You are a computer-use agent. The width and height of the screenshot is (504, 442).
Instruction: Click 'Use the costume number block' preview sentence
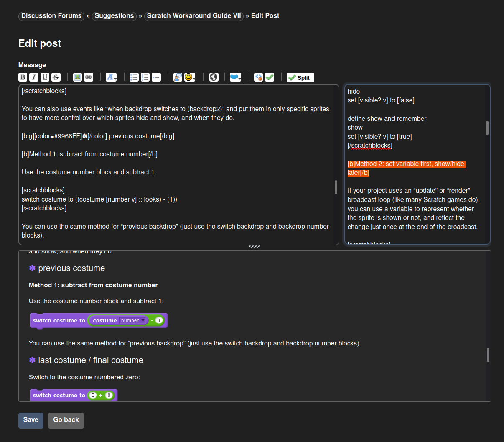click(96, 301)
